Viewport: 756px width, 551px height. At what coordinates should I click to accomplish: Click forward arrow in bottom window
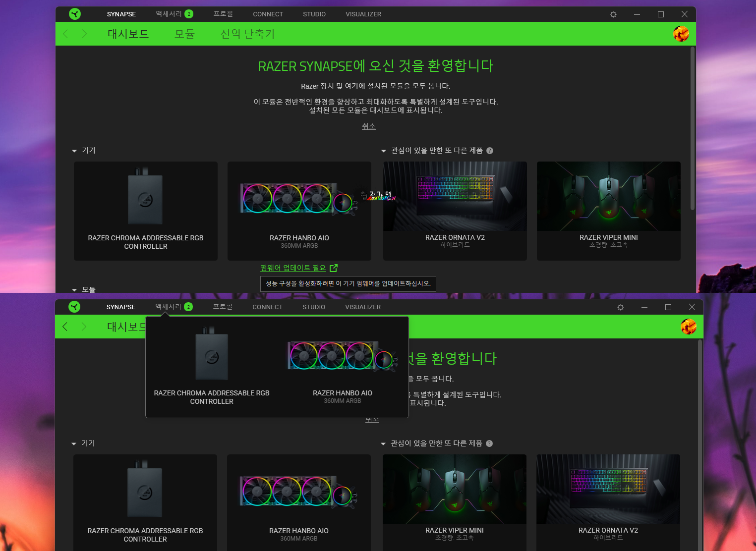click(84, 327)
